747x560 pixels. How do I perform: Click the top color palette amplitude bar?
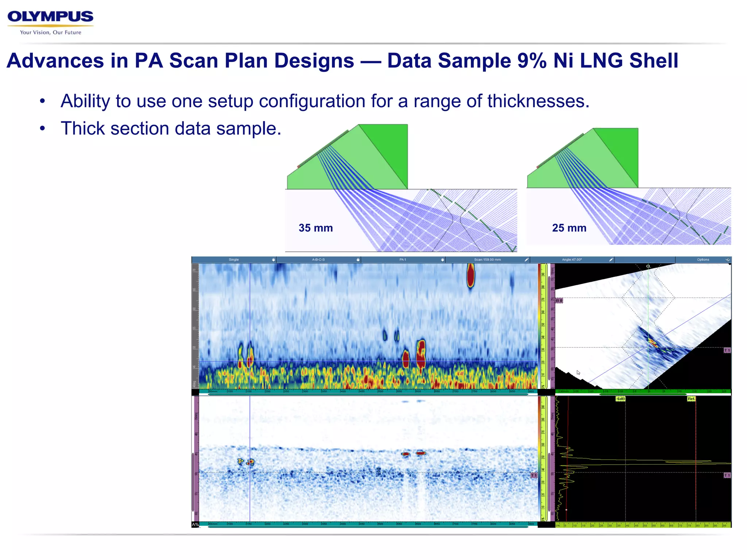click(539, 324)
